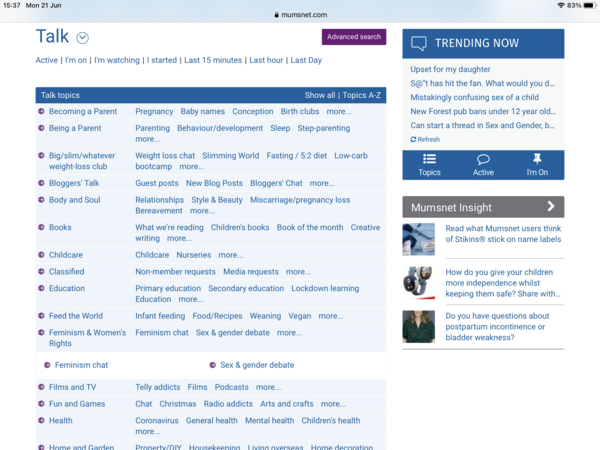Click the Health bullet icon
600x450 pixels.
pos(41,421)
